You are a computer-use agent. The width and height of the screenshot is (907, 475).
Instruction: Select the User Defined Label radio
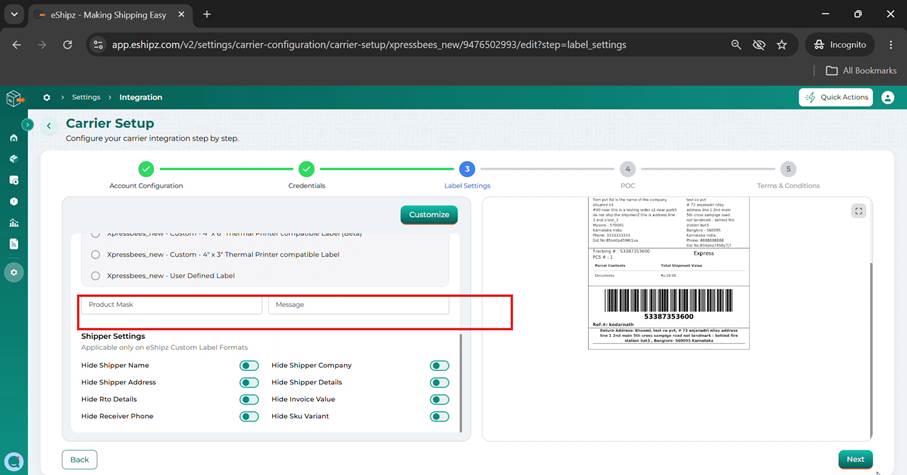click(95, 276)
